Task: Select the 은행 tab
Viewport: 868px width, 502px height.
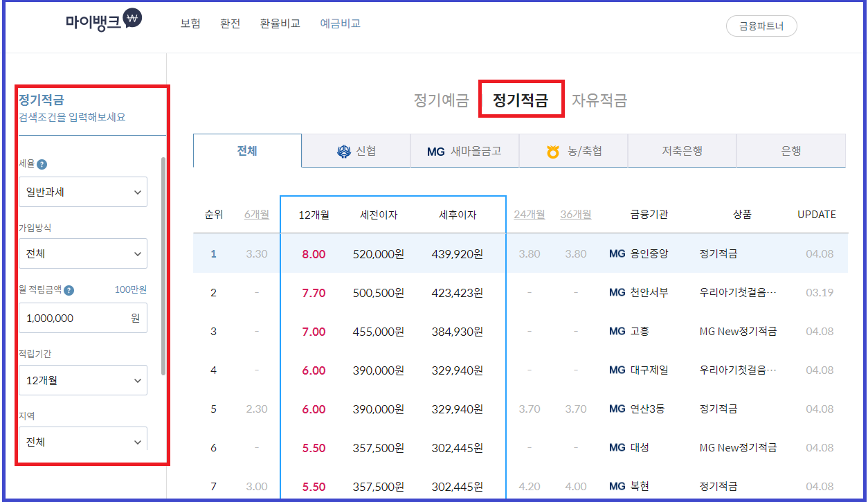Action: (x=791, y=151)
